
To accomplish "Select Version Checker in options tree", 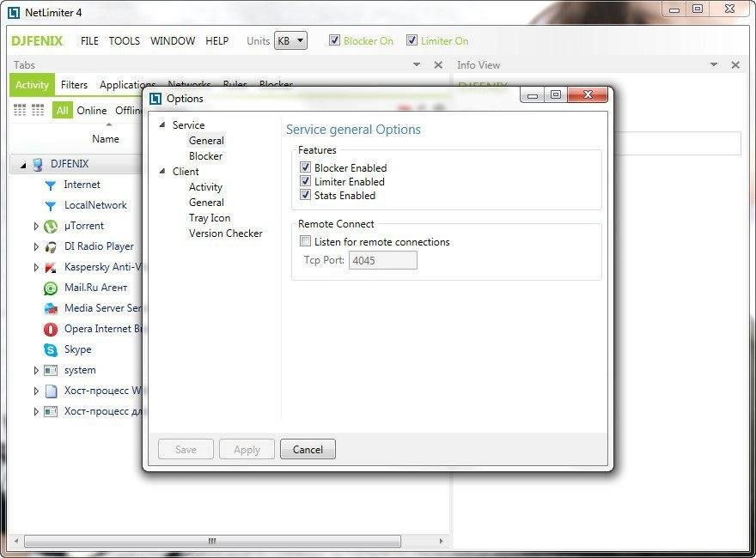I will [x=226, y=234].
